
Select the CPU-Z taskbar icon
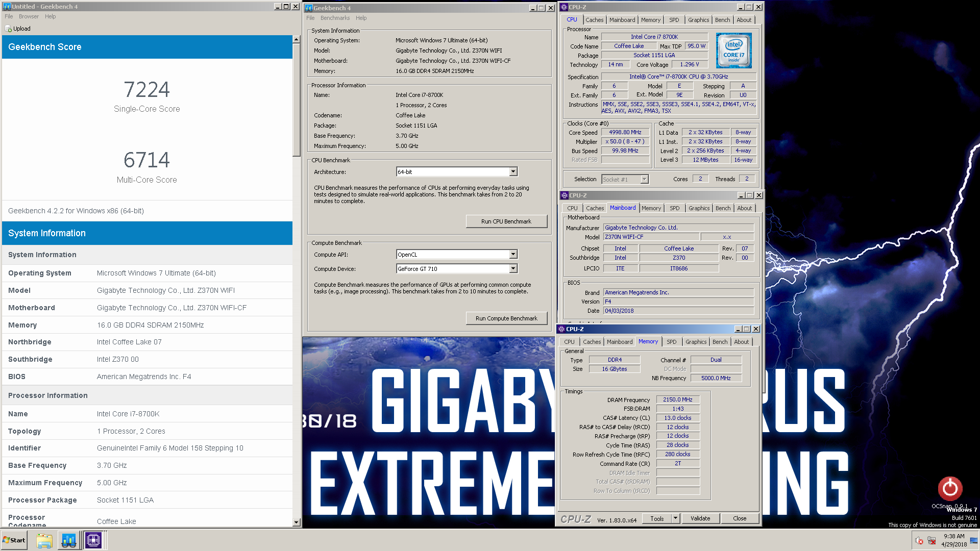[93, 540]
